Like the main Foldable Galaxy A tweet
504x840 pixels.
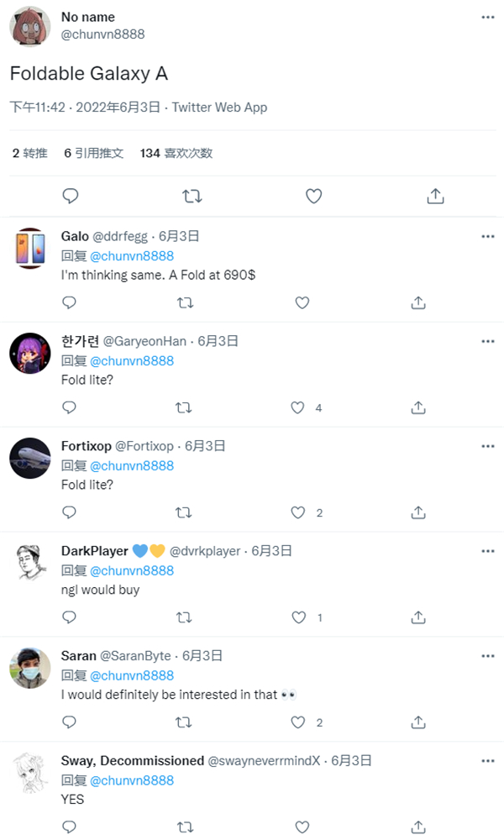coord(313,196)
